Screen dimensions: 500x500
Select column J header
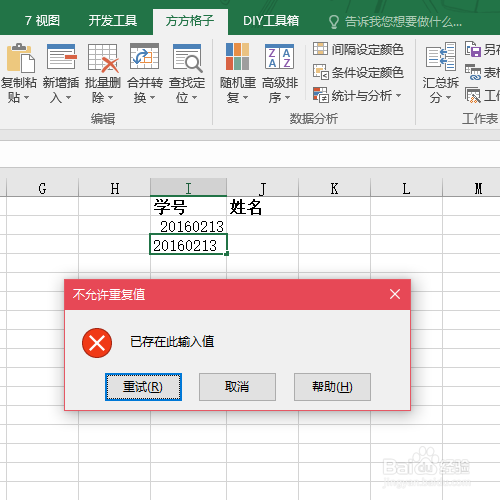tap(263, 188)
